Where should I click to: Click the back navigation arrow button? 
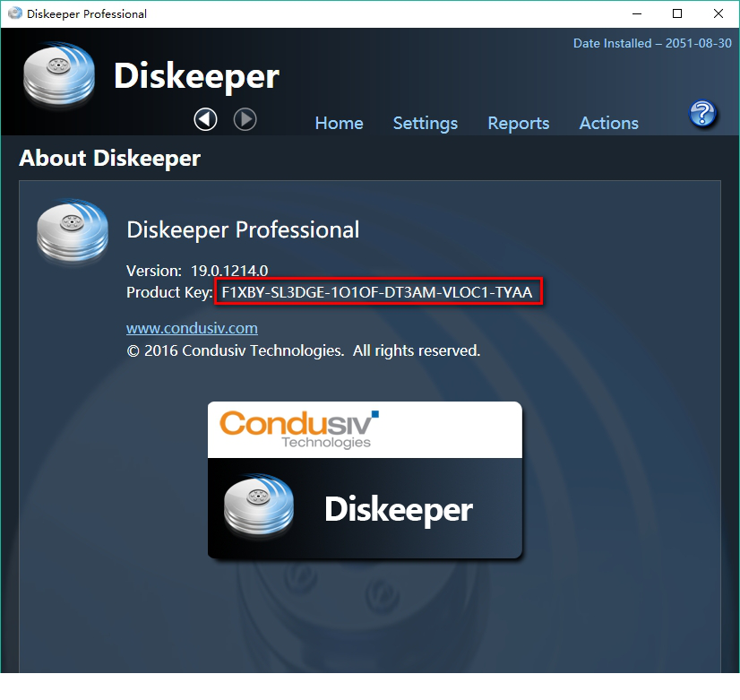tap(205, 119)
